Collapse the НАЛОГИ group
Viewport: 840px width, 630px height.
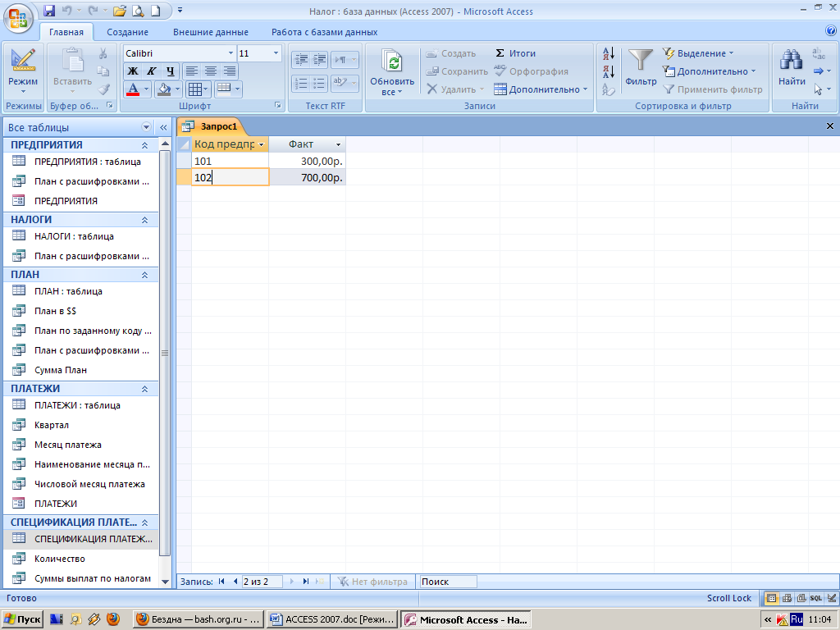pyautogui.click(x=144, y=220)
